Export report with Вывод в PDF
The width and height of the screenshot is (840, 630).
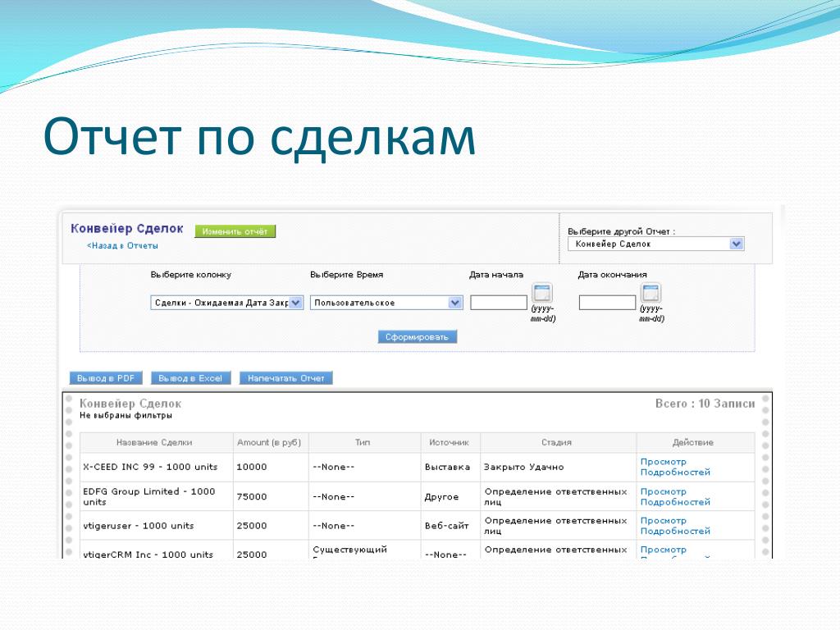pos(106,378)
